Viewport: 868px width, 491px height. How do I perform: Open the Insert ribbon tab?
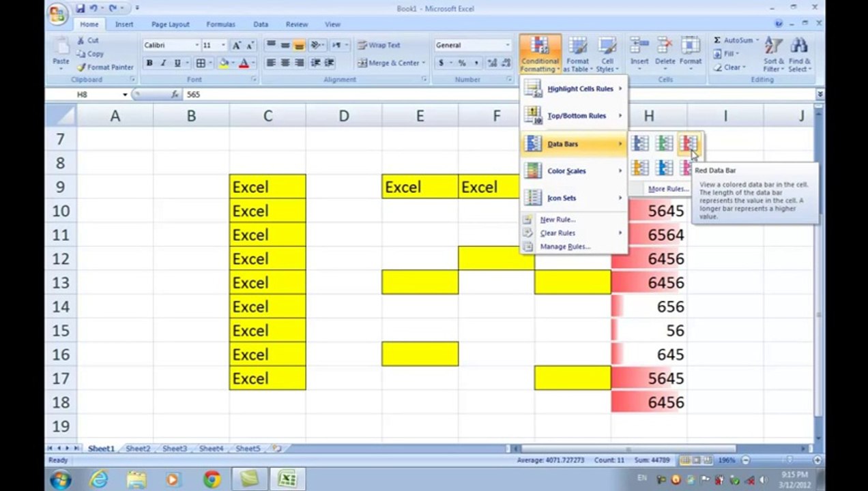tap(124, 24)
